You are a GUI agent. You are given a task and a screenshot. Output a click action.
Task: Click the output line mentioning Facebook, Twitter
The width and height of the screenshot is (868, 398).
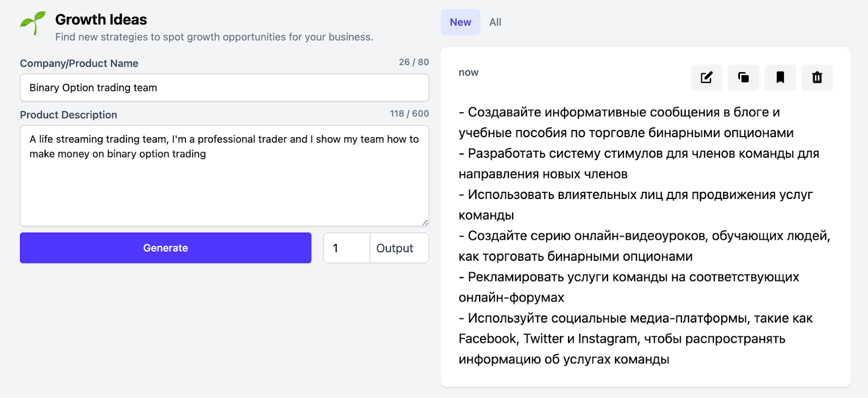click(621, 339)
